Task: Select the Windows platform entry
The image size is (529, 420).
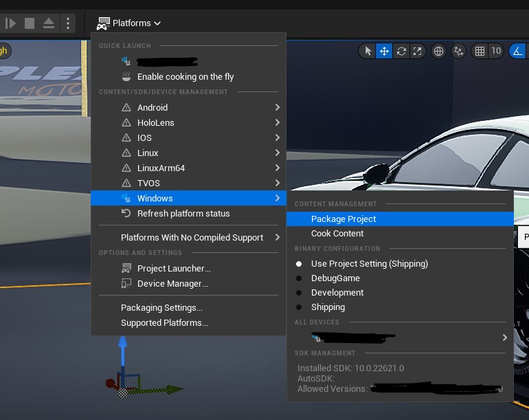Action: click(189, 198)
